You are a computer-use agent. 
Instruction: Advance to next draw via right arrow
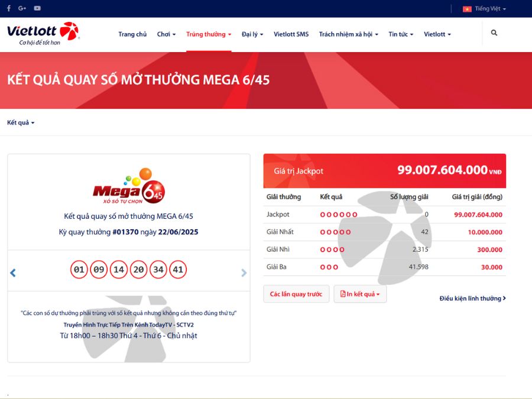point(244,273)
